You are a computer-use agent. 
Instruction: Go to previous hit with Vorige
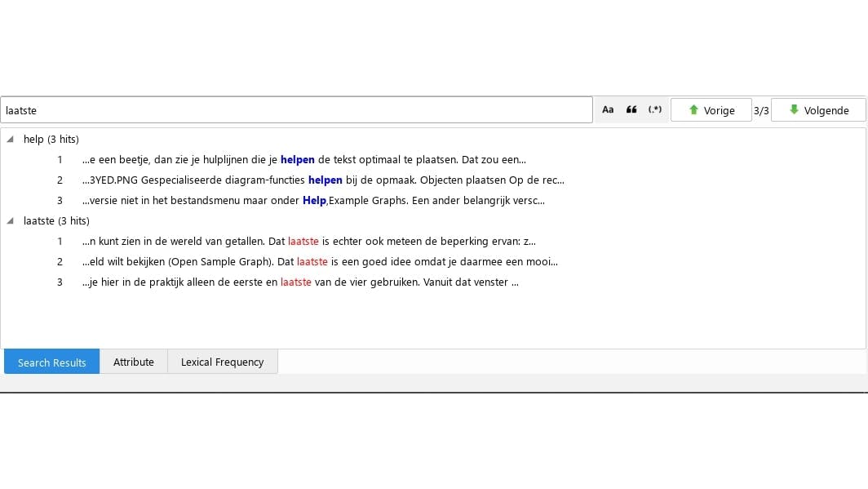coord(711,109)
